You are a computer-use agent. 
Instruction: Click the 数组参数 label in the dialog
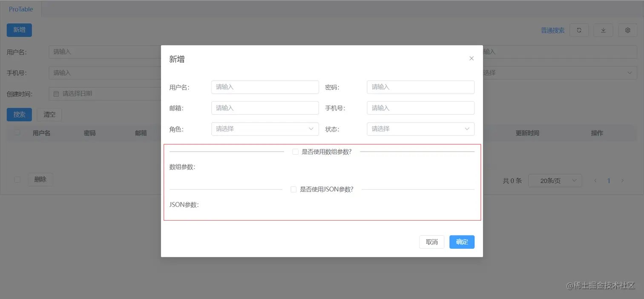pyautogui.click(x=182, y=167)
